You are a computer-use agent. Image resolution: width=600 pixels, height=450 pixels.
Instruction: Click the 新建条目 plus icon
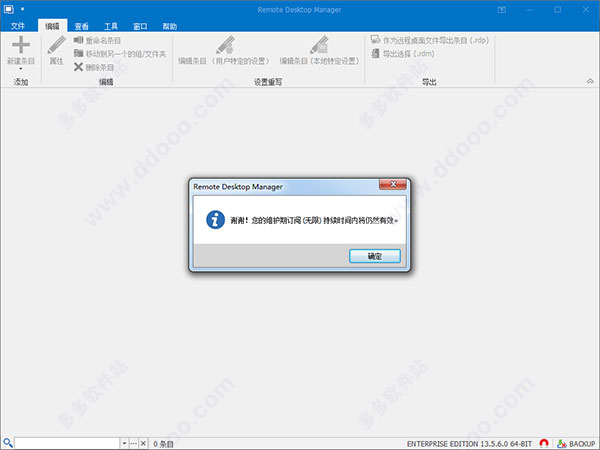tap(21, 45)
